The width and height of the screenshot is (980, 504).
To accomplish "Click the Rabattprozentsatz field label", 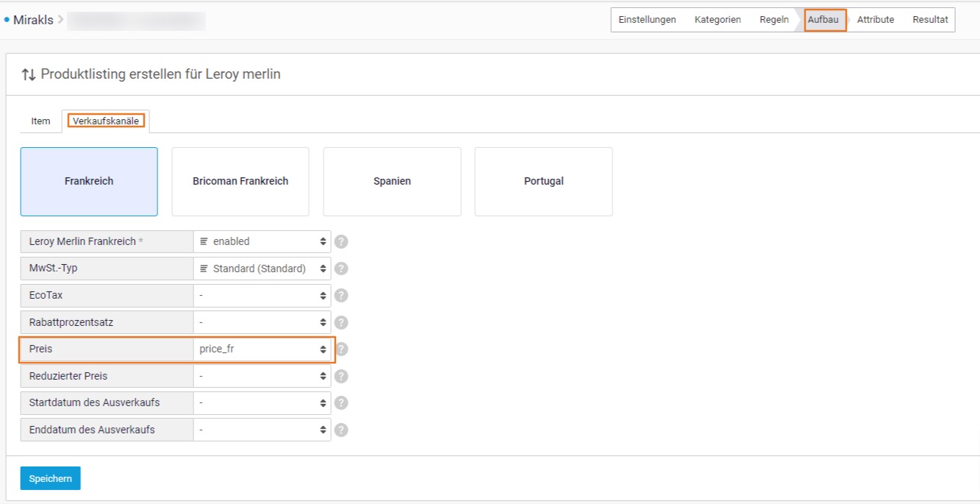I will click(71, 322).
